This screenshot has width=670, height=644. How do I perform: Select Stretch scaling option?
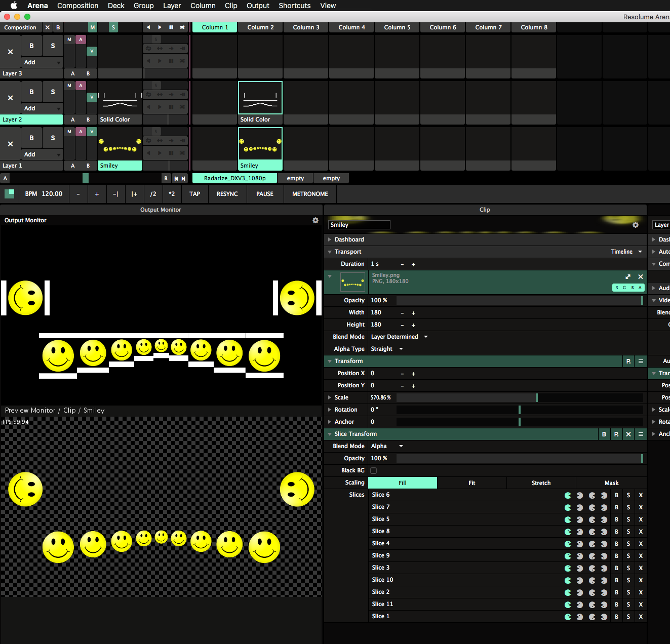(541, 483)
